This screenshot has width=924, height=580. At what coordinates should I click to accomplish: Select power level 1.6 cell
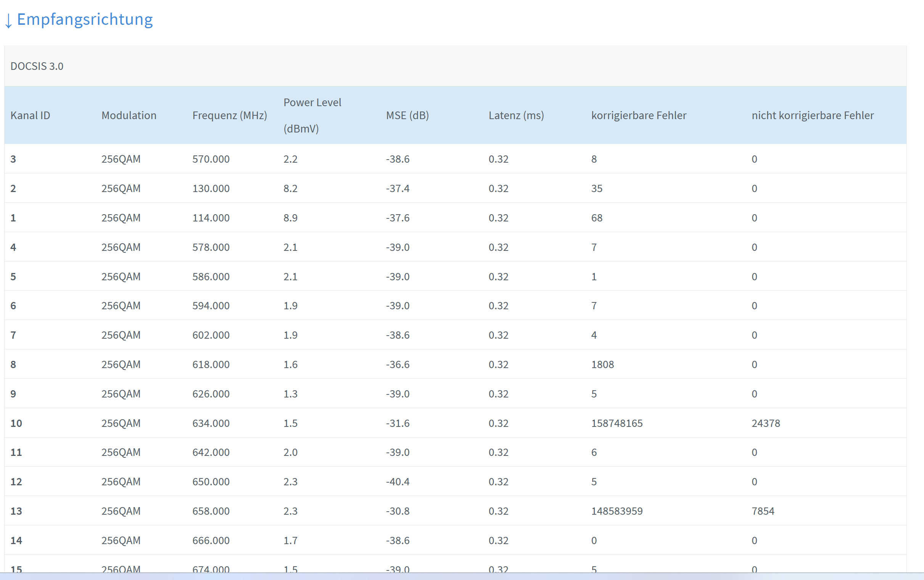[x=290, y=364]
